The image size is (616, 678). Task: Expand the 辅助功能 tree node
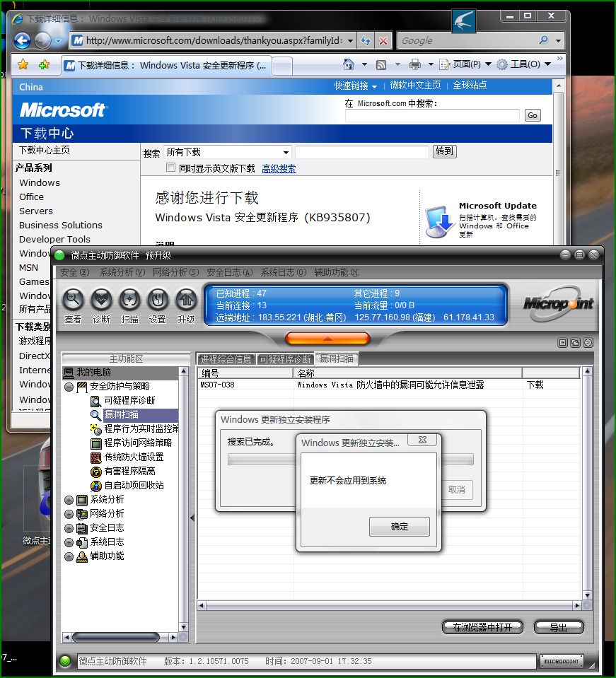click(x=69, y=556)
